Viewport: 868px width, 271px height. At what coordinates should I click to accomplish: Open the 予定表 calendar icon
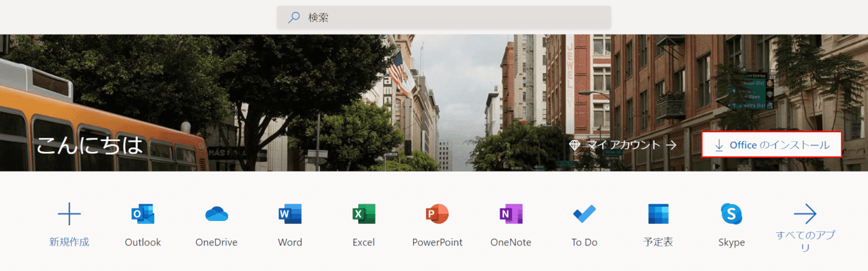[658, 213]
